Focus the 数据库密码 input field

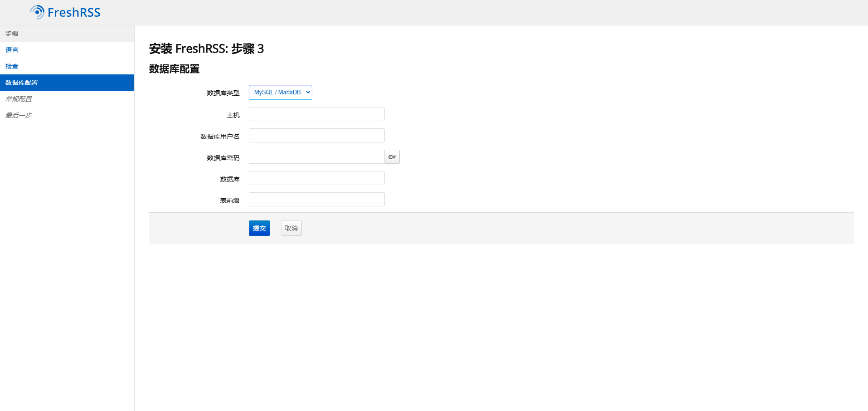pyautogui.click(x=317, y=157)
